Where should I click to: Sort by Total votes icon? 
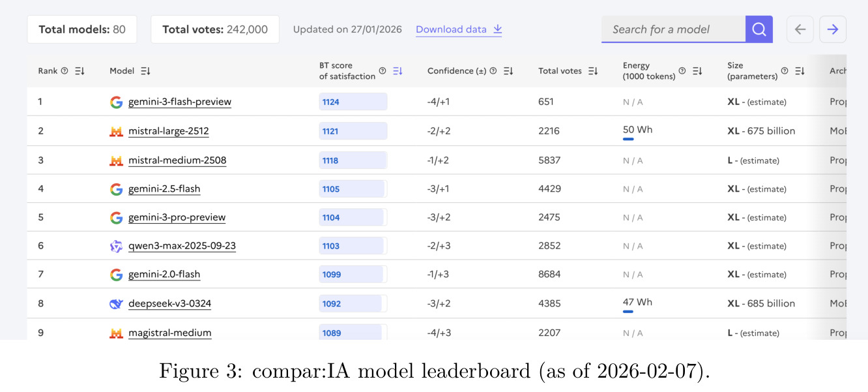click(593, 71)
